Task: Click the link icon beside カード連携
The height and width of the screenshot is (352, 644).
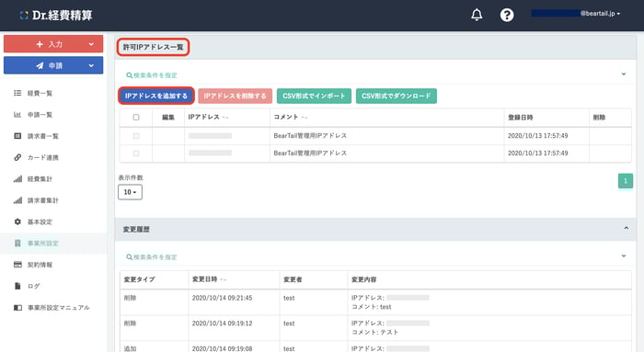Action: 17,157
